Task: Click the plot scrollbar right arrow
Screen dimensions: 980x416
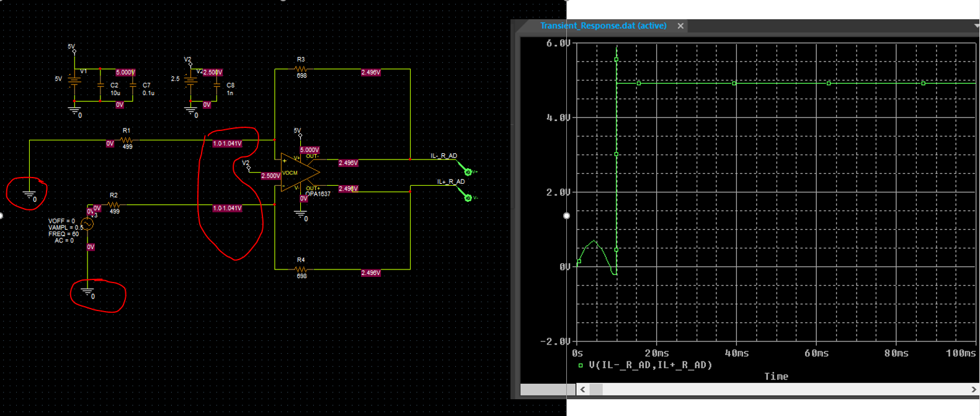Action: (x=973, y=389)
